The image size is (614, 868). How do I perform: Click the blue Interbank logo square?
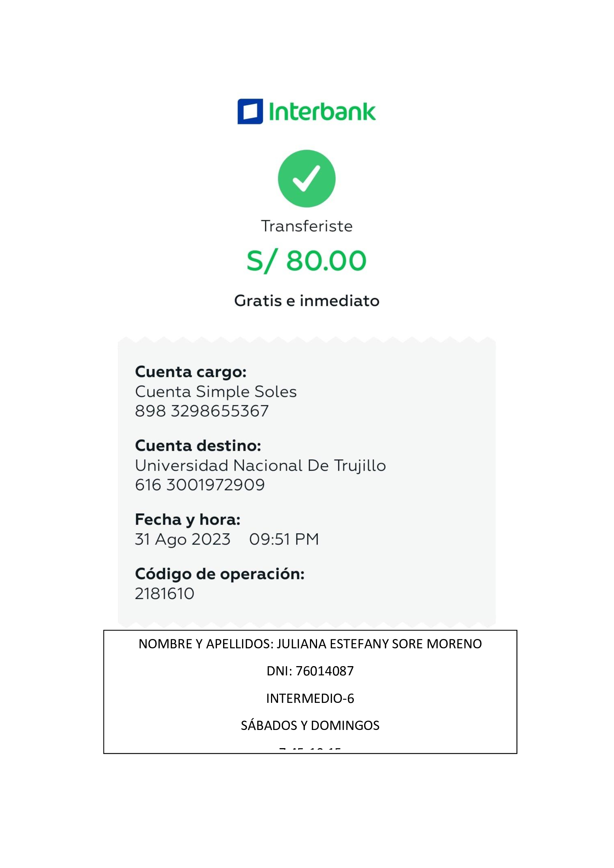pos(250,112)
